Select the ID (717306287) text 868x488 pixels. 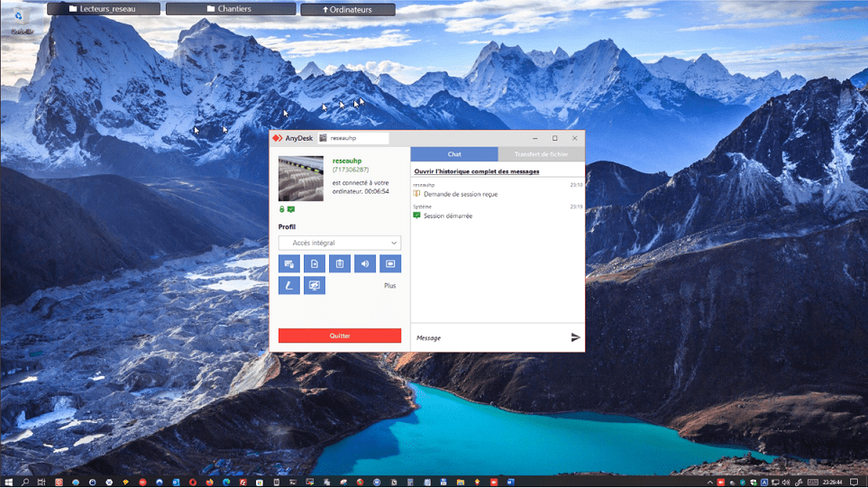[351, 170]
